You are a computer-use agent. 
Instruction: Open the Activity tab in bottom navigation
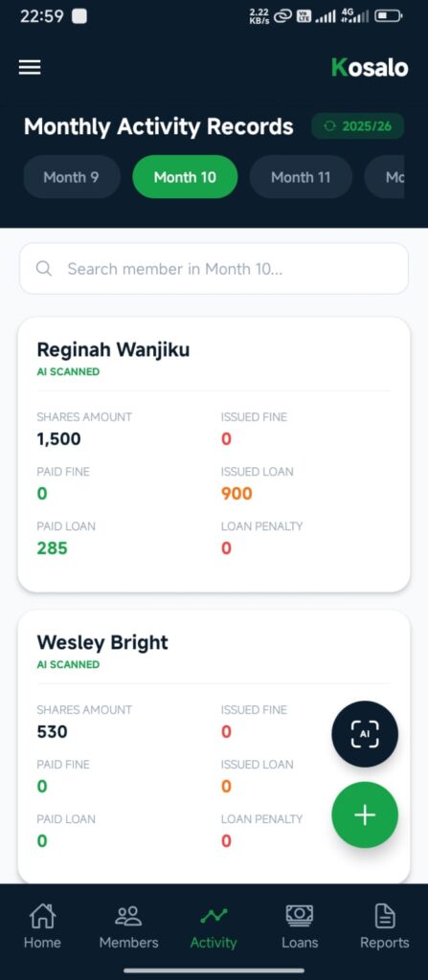[214, 926]
